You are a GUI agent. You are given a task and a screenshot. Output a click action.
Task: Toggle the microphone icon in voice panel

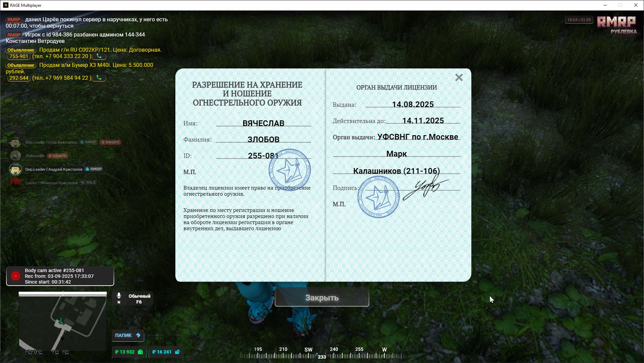click(119, 296)
